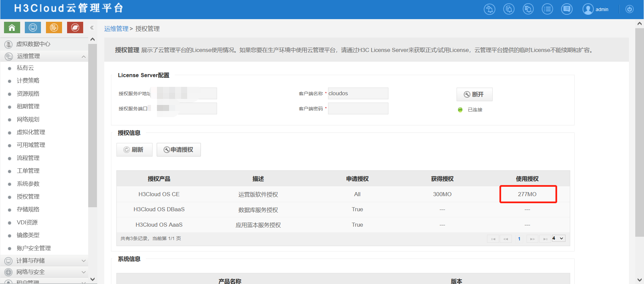The image size is (644, 284).
Task: Click the 客户端名称 field containing cloudos
Action: pyautogui.click(x=358, y=93)
